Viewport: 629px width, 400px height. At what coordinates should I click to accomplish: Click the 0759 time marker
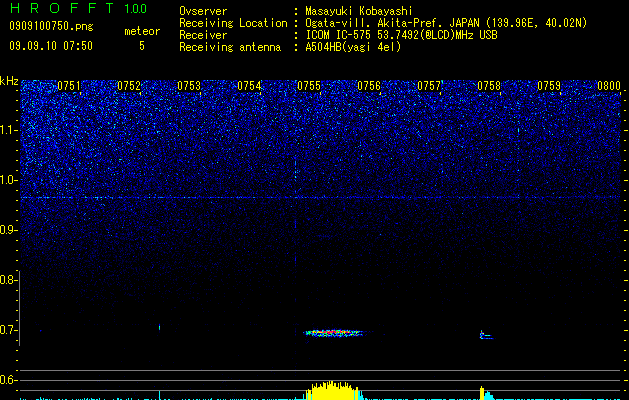[549, 86]
